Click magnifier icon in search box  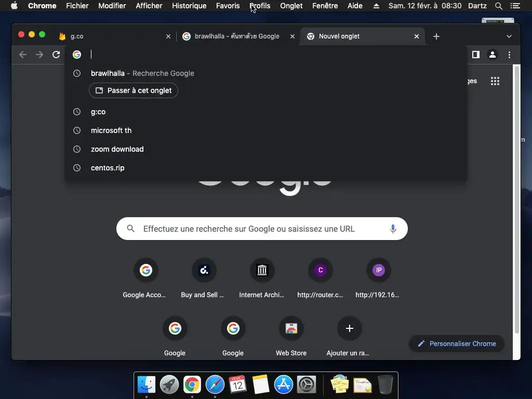point(130,229)
